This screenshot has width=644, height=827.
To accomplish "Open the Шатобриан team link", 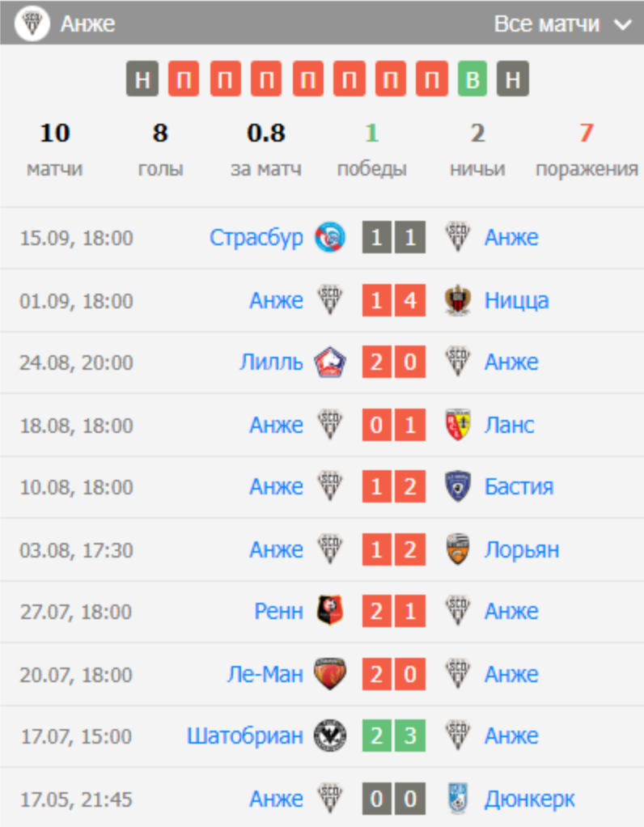I will [x=244, y=736].
